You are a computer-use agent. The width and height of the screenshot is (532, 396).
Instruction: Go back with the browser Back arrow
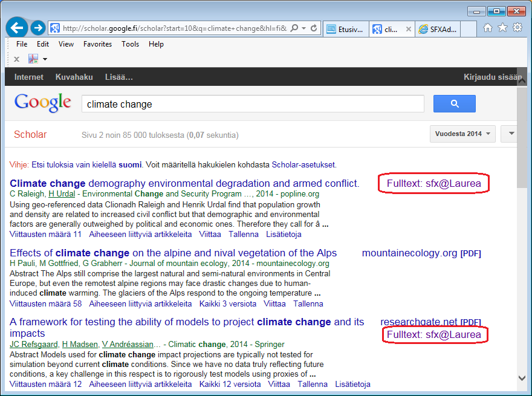[x=17, y=27]
